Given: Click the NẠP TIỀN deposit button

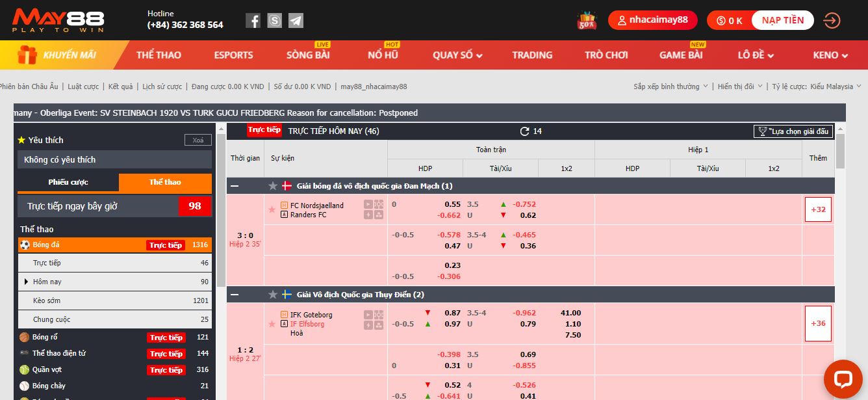Looking at the screenshot, I should coord(782,20).
